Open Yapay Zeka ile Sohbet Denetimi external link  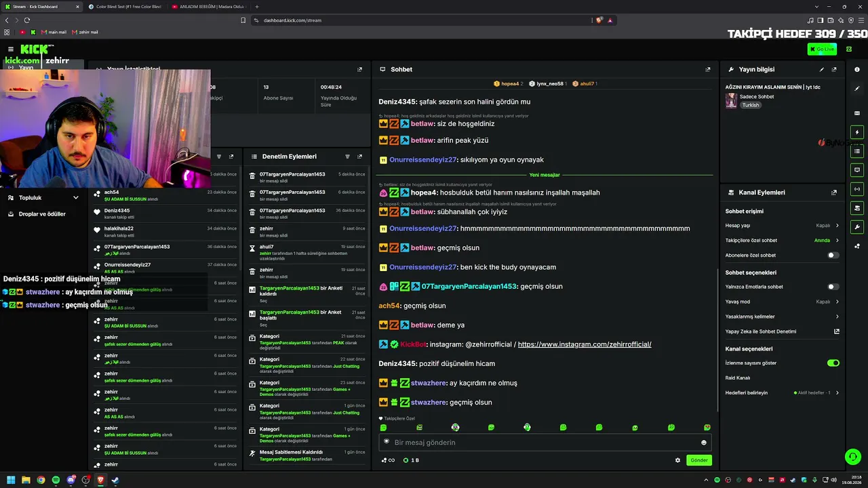pyautogui.click(x=837, y=331)
